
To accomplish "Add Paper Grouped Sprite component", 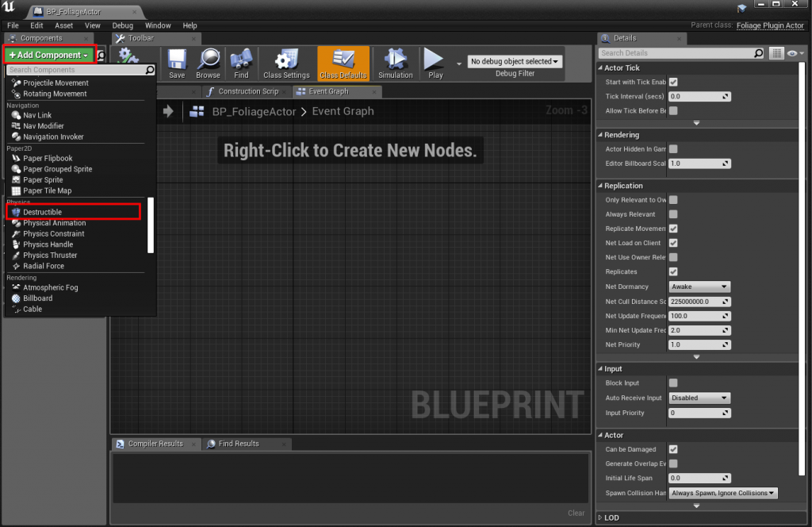I will pos(57,169).
